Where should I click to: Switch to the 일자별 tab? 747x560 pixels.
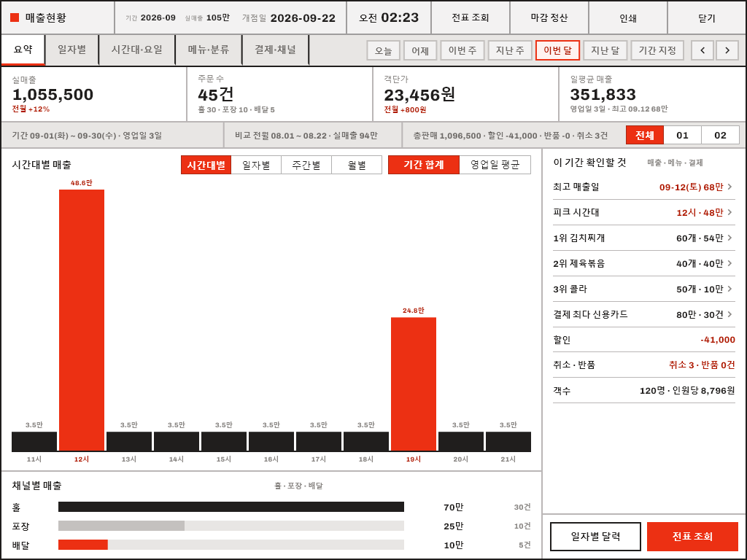[x=72, y=50]
